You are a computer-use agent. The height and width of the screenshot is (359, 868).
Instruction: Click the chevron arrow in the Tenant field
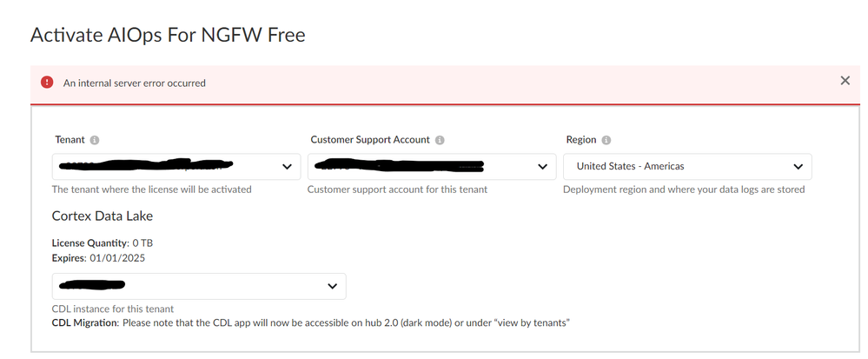[287, 166]
